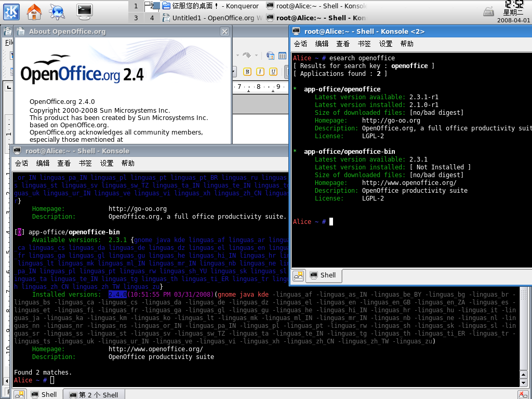Click app-office/openoffice-bin heading in Konsole <2>
Viewport: 532px width, 399px height.
click(350, 152)
